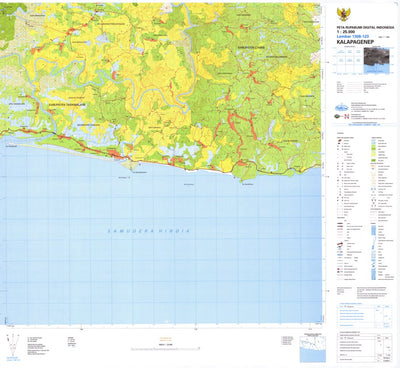The width and height of the screenshot is (400, 368).
Task: Click the blue Bakosurtanal agency logo
Action: [342, 108]
